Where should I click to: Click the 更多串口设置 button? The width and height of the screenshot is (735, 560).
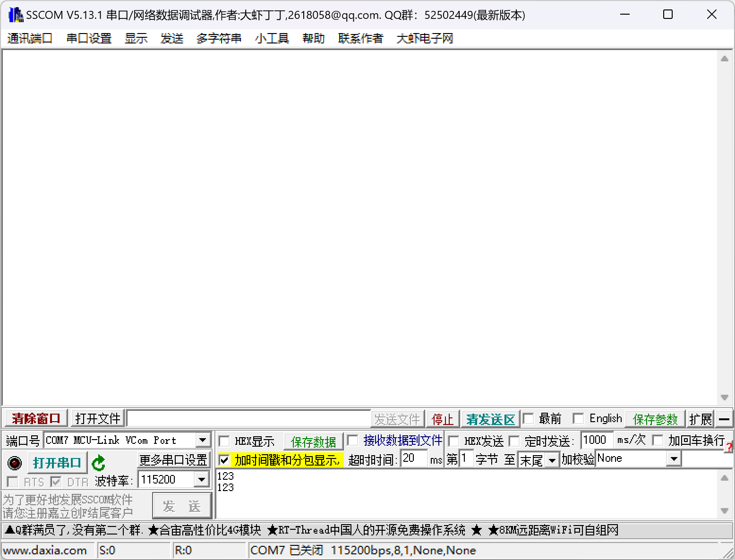[173, 460]
